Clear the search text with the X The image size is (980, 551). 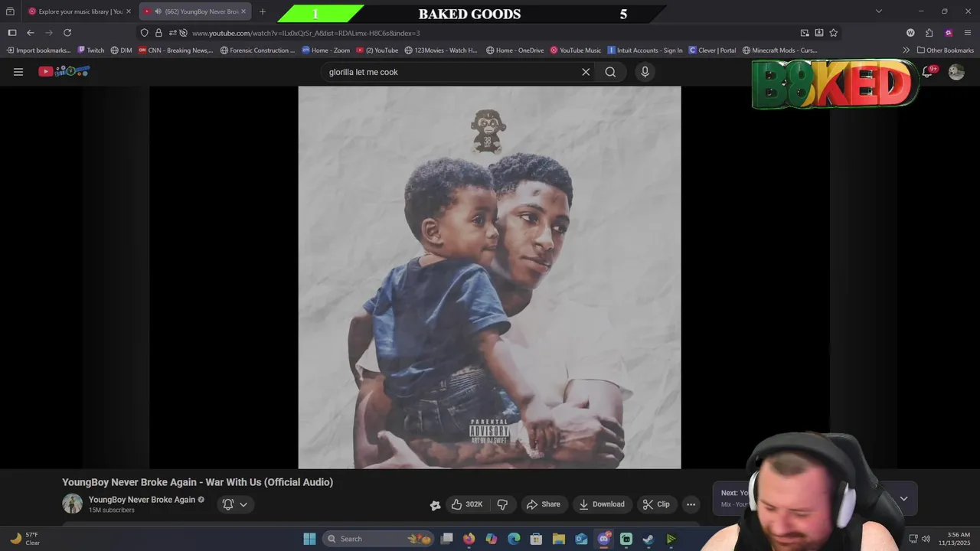coord(586,72)
